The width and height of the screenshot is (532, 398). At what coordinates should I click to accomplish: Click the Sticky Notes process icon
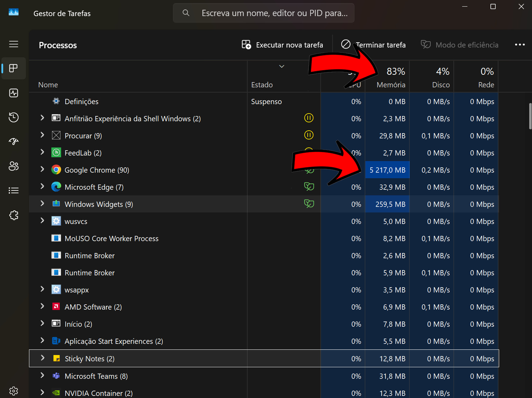point(56,359)
